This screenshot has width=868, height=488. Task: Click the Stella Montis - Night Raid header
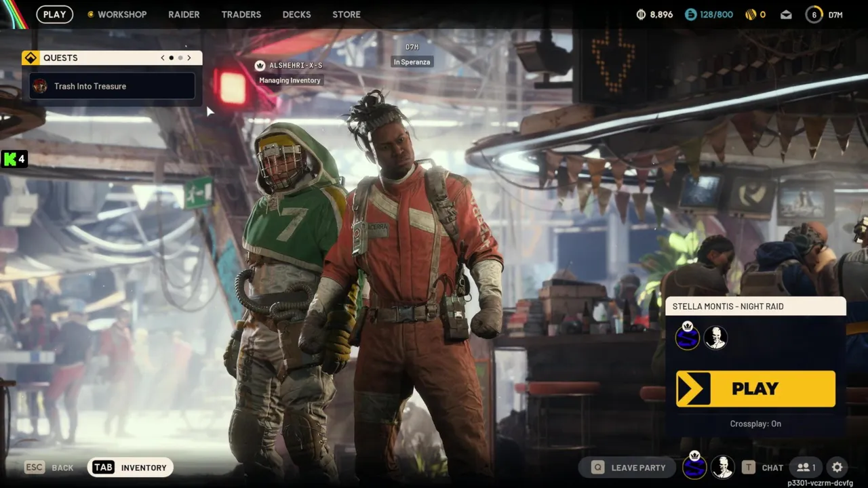pos(755,306)
